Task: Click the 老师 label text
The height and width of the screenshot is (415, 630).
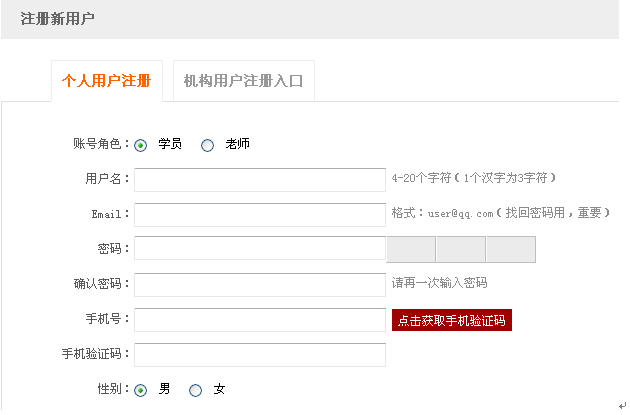Action: pyautogui.click(x=237, y=144)
